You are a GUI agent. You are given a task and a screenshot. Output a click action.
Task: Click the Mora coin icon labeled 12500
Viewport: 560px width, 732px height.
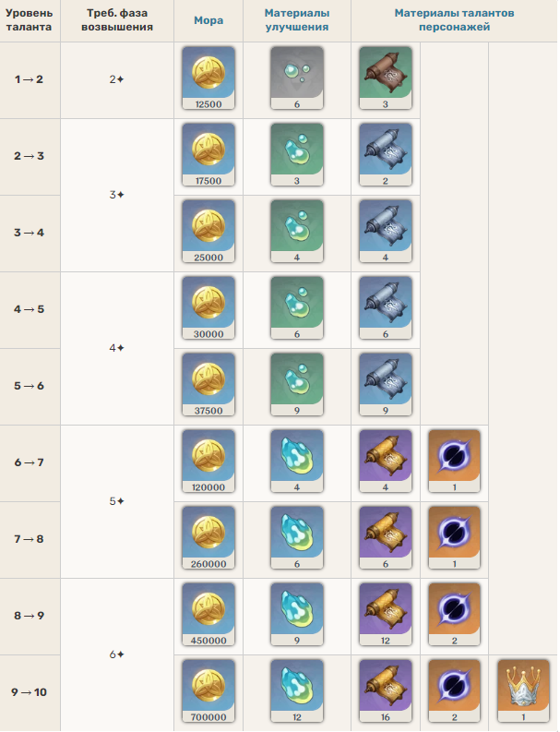tap(209, 78)
